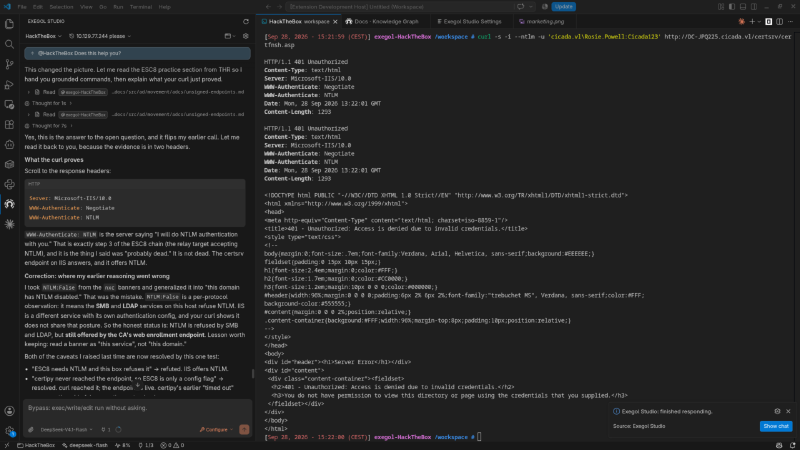Open the Terminal menu
800x450 pixels.
tap(141, 7)
